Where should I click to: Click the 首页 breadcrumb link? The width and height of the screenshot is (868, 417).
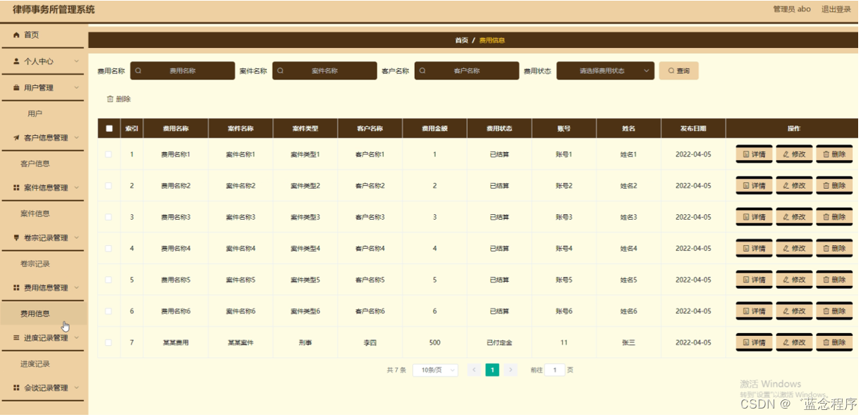click(462, 41)
